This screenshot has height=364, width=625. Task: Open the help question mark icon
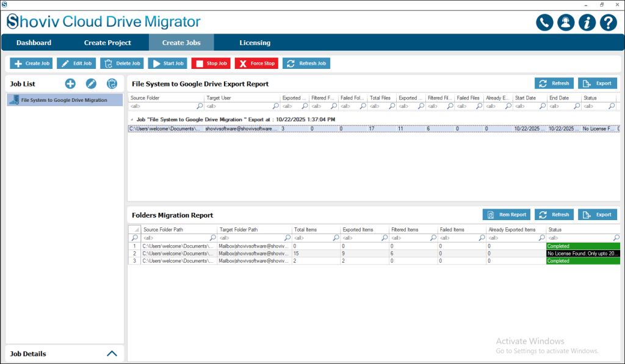click(609, 23)
